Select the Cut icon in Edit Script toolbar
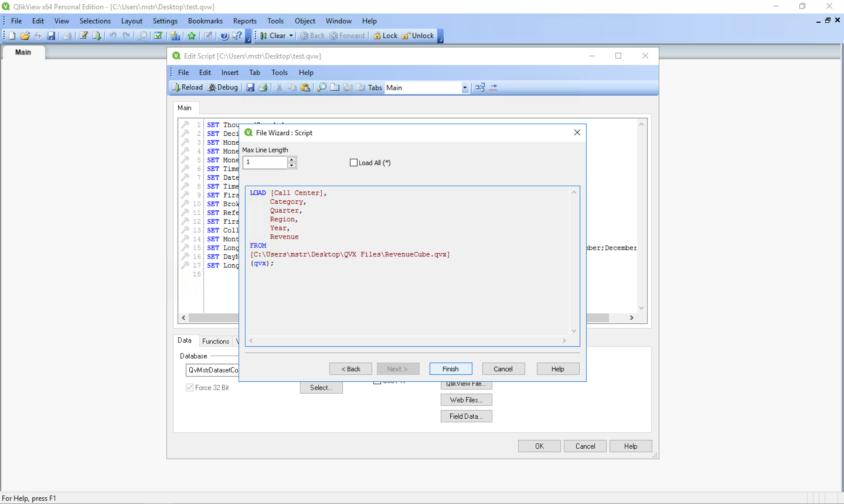 tap(279, 87)
